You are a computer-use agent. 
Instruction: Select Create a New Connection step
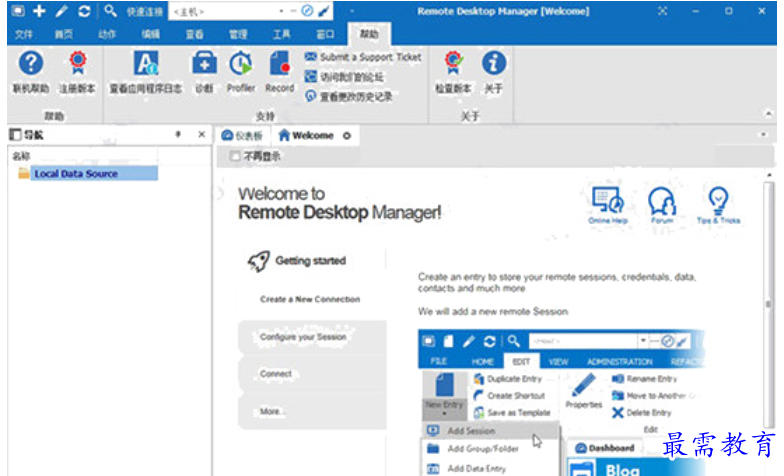point(310,300)
